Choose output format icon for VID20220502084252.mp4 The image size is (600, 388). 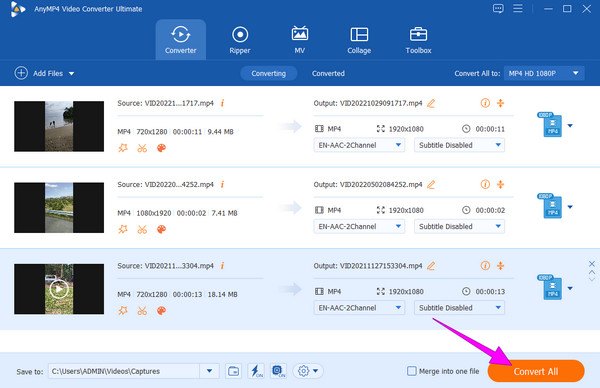coord(550,206)
